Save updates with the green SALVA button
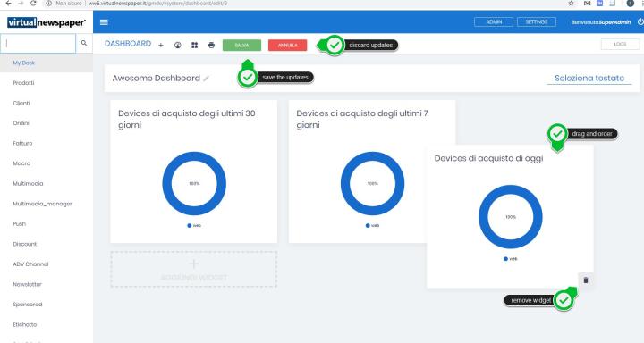 pos(241,46)
